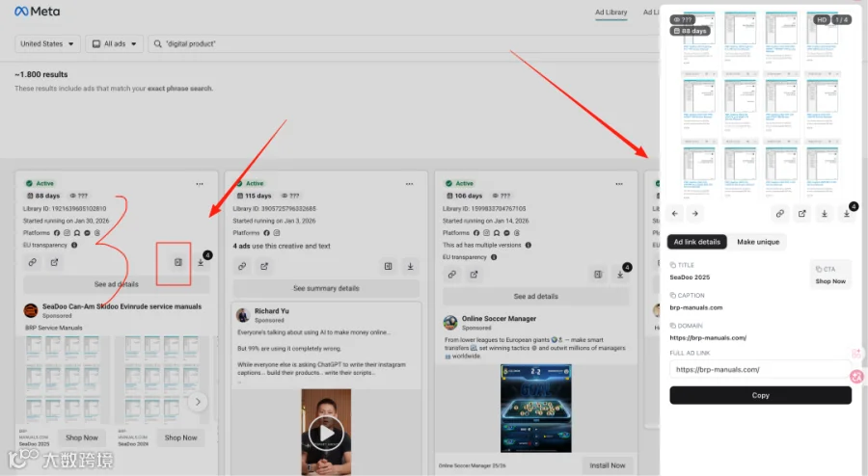This screenshot has width=868, height=476.
Task: Click the Install Now button
Action: click(608, 465)
